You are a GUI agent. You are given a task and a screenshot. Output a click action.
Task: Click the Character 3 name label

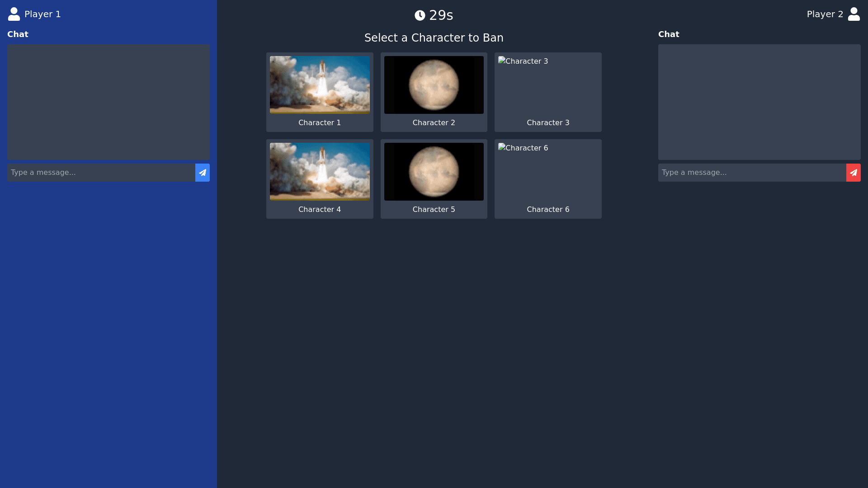(x=548, y=122)
